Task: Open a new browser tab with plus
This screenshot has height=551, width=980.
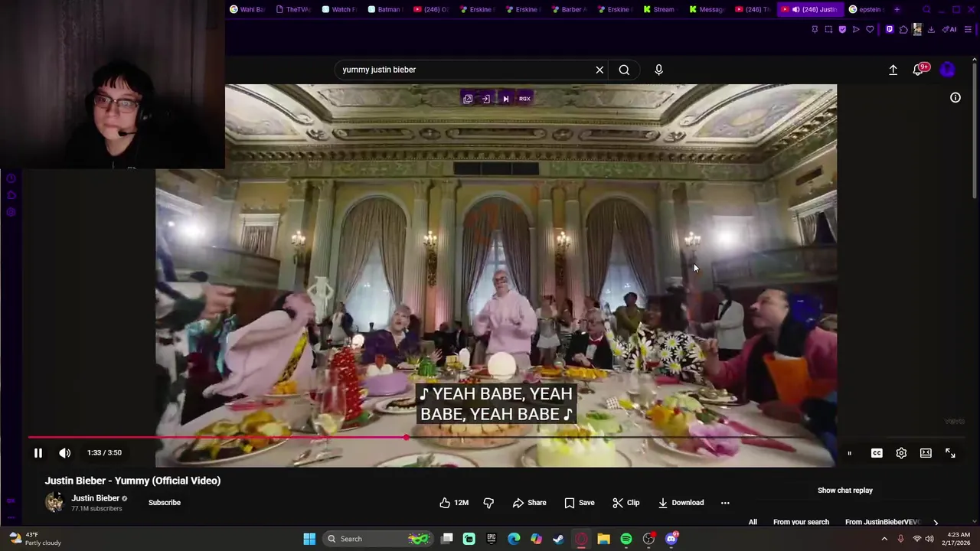Action: [x=897, y=9]
